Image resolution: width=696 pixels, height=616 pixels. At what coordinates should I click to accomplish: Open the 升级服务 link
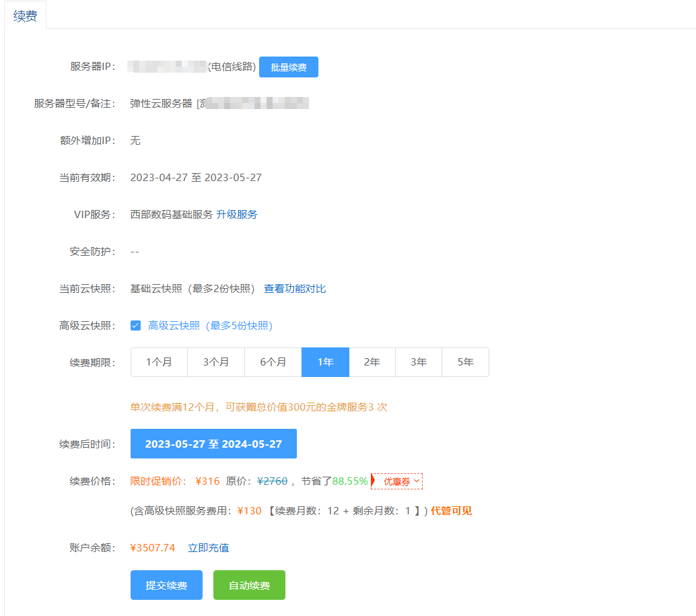[237, 215]
